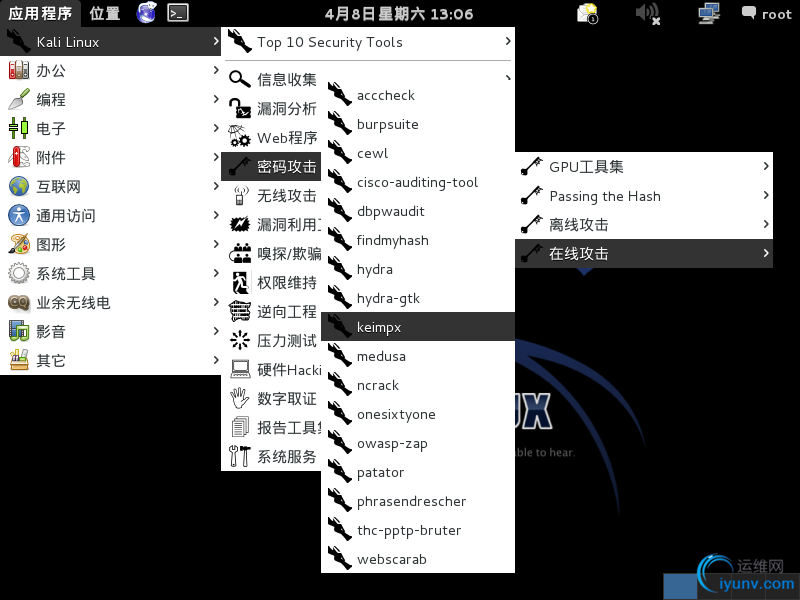
Task: Click the 数字取证 hand icon
Action: pos(240,398)
